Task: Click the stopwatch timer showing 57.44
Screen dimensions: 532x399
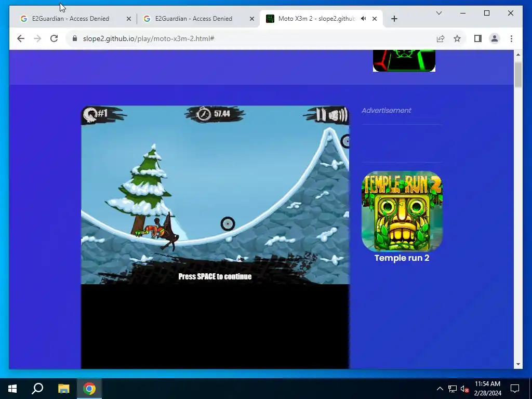Action: 214,114
